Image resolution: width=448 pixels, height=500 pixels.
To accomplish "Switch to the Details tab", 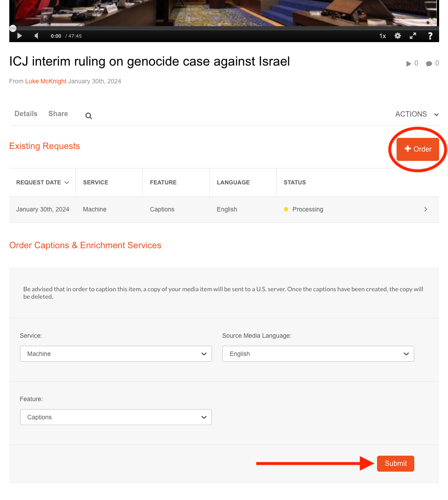I will [x=26, y=113].
